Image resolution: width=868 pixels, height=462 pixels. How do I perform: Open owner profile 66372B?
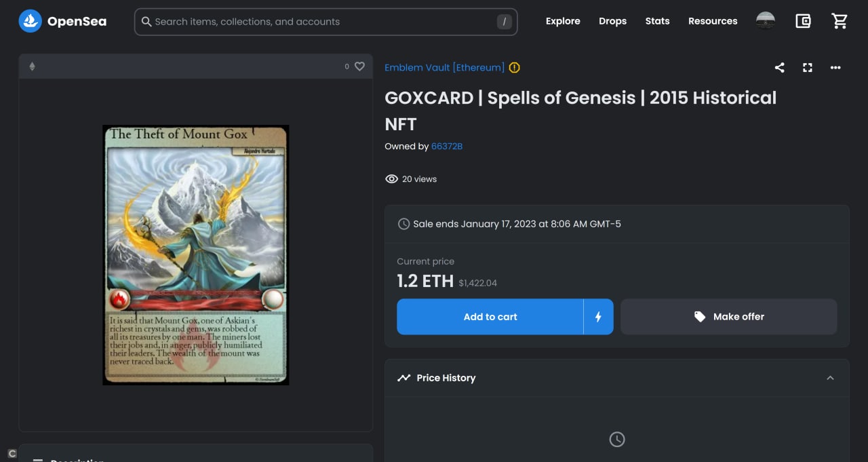coord(447,146)
